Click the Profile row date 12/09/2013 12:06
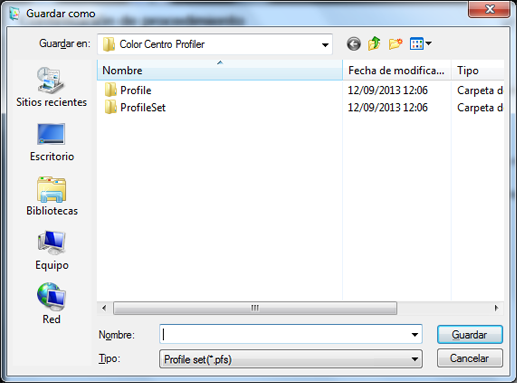 388,90
